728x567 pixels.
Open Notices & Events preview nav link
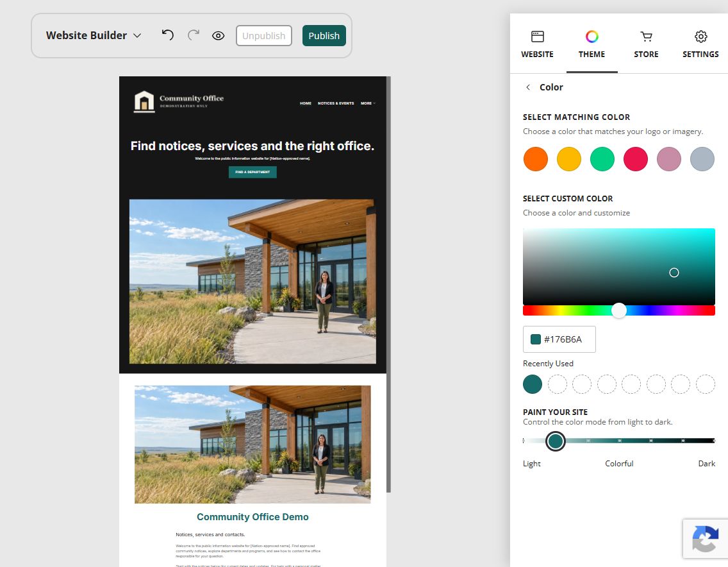point(336,103)
